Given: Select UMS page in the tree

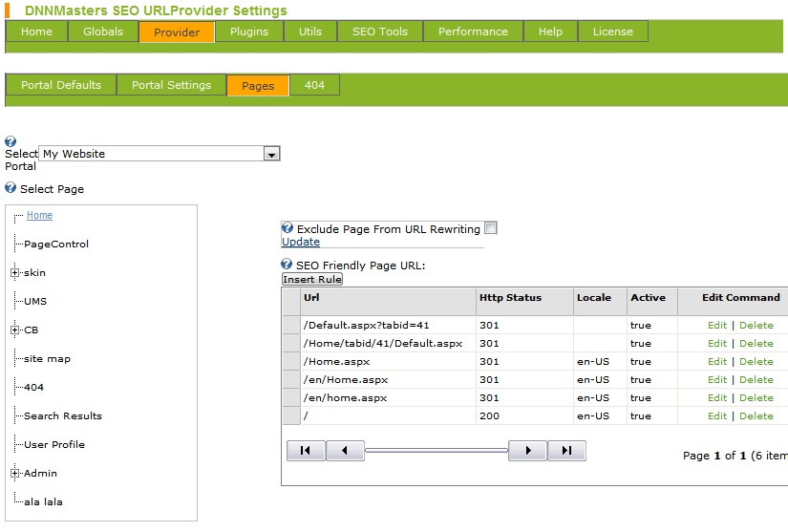Looking at the screenshot, I should [35, 302].
